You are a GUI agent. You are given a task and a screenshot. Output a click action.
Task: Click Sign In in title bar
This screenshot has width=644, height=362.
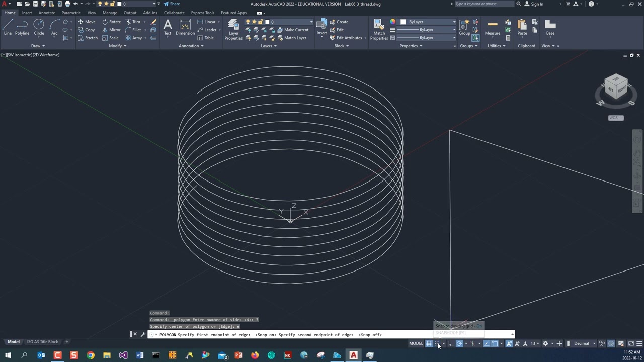537,4
